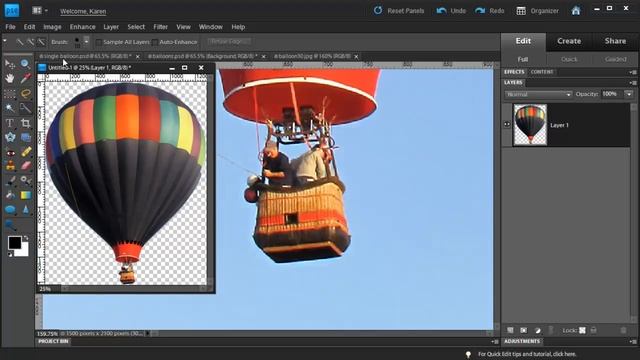
Task: Open Effects panel flyout menu
Action: click(633, 72)
